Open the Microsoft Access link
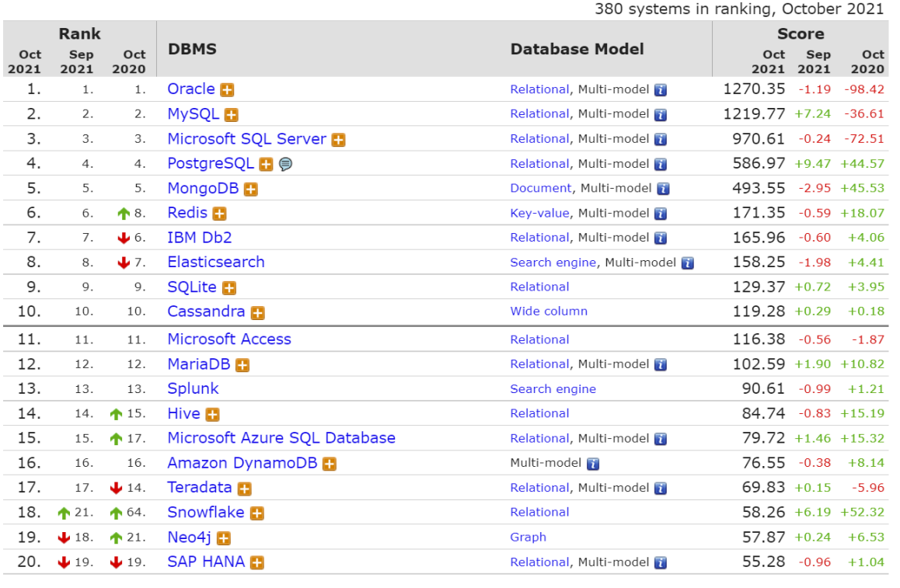This screenshot has height=588, width=900. pos(229,339)
